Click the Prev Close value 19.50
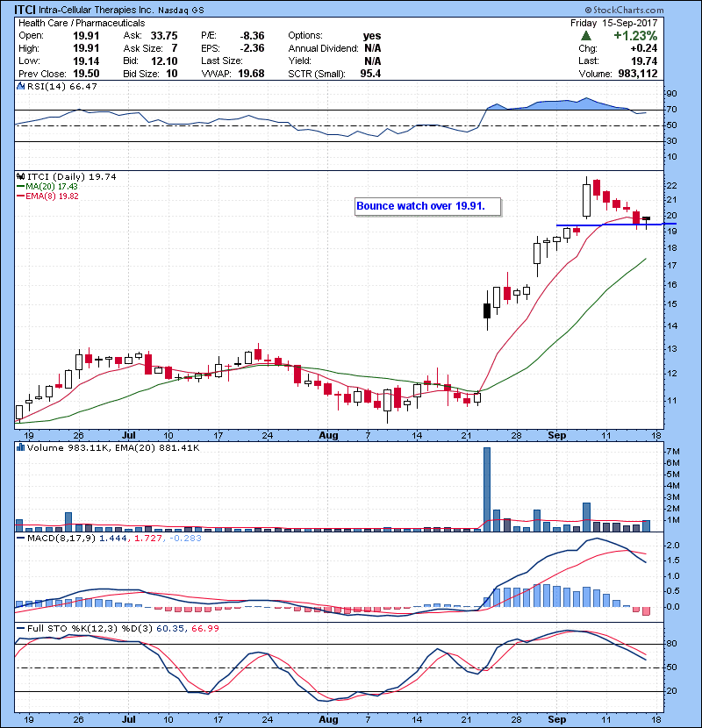This screenshot has height=728, width=702. point(86,74)
